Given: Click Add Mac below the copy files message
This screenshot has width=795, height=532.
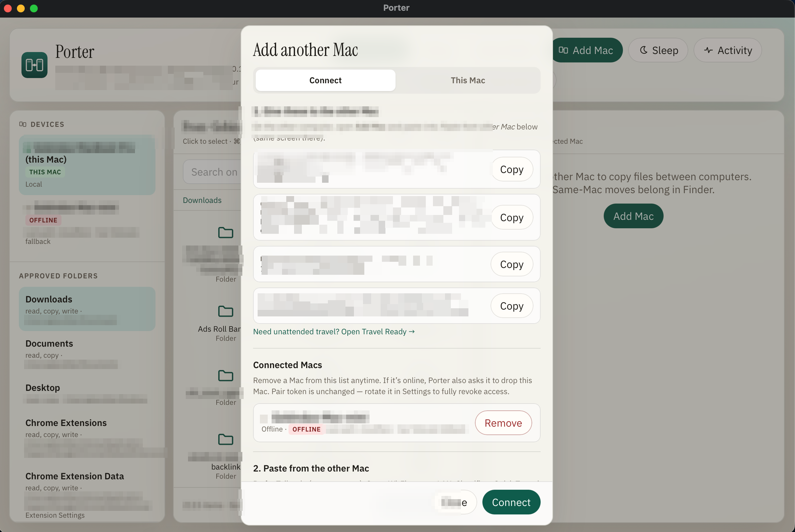Looking at the screenshot, I should 633,216.
